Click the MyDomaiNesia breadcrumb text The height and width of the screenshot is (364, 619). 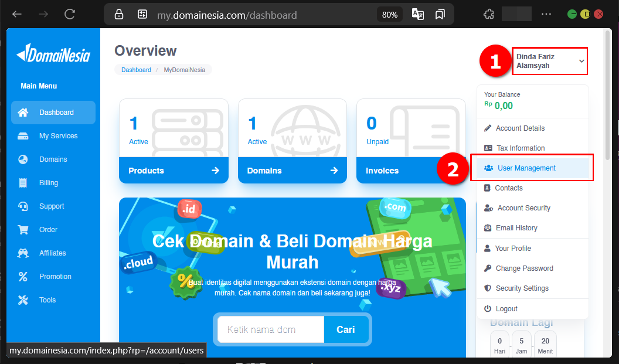(185, 70)
